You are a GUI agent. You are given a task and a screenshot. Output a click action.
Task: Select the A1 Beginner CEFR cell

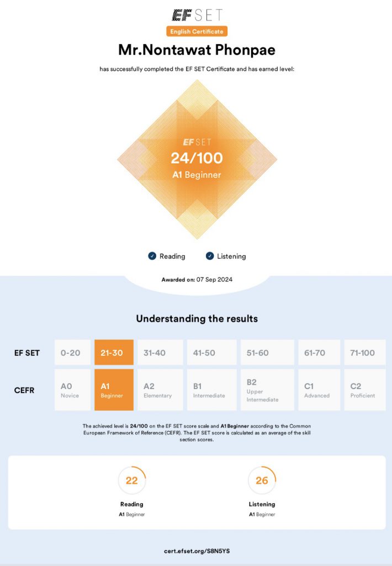tap(114, 390)
